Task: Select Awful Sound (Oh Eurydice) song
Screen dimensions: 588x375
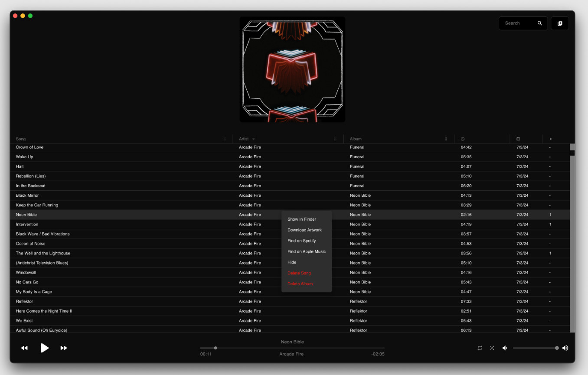Action: click(x=290, y=329)
